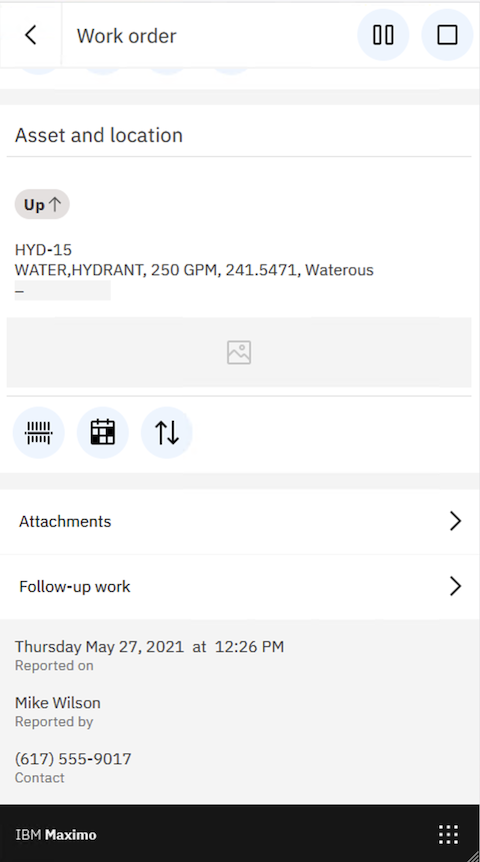Viewport: 480px width, 862px height.
Task: Go back using the left arrow
Action: click(31, 35)
